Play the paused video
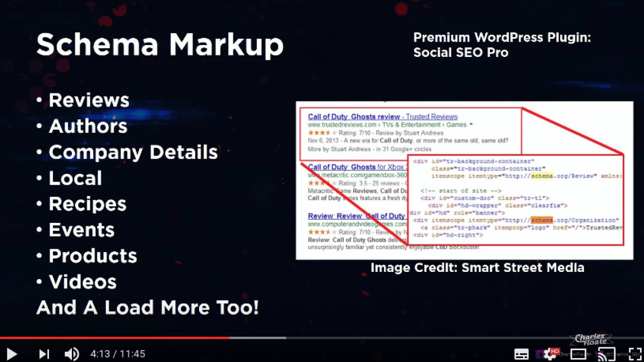The image size is (644, 362). click(12, 354)
